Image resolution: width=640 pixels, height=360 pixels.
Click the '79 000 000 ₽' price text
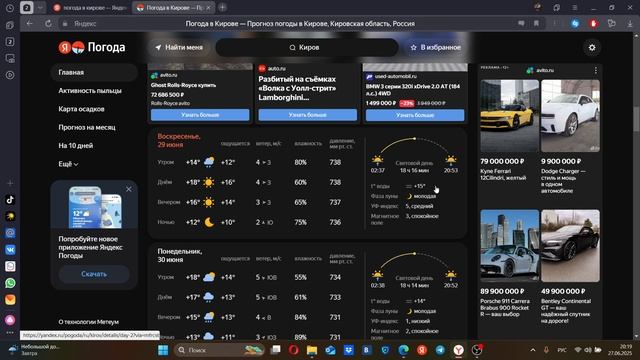[502, 161]
